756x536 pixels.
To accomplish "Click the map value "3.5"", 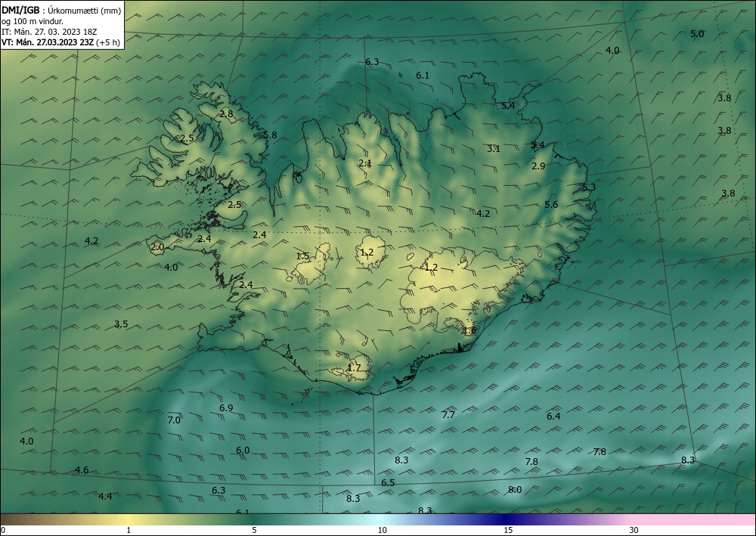I will (121, 324).
